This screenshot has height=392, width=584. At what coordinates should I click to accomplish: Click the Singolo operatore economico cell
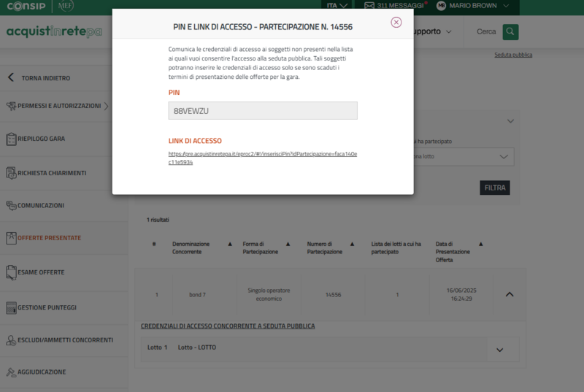click(x=269, y=294)
